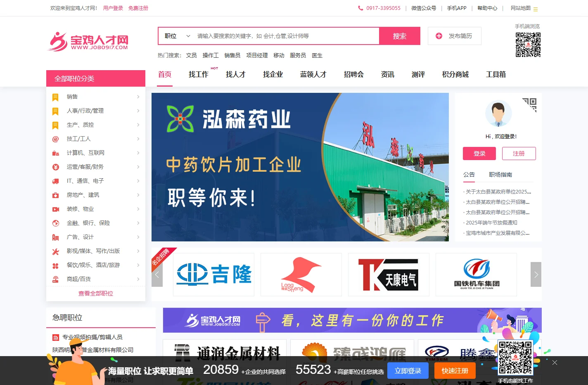This screenshot has height=385, width=588.
Task: Click the 计算机、互联网 category icon
Action: tap(55, 153)
